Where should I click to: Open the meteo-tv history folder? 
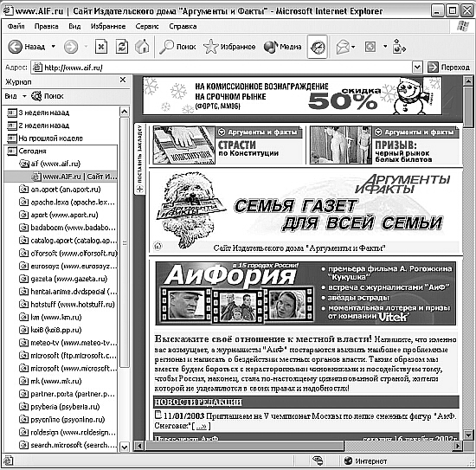pos(68,343)
